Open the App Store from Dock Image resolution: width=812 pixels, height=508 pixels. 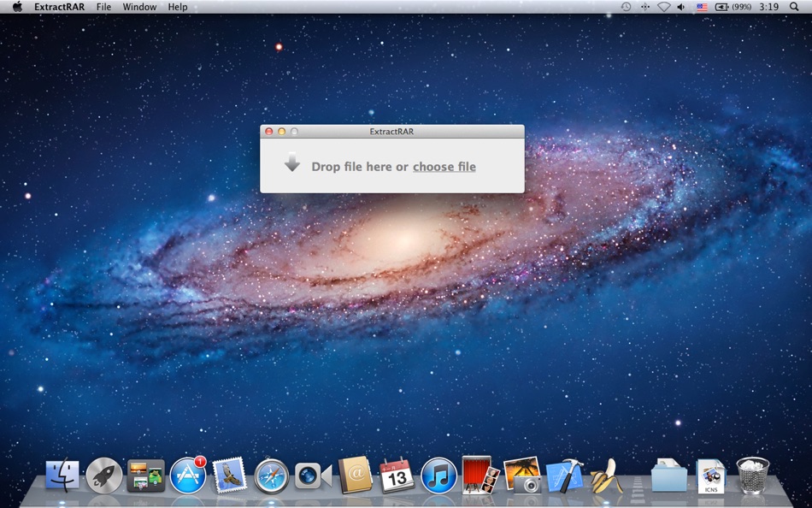point(187,475)
